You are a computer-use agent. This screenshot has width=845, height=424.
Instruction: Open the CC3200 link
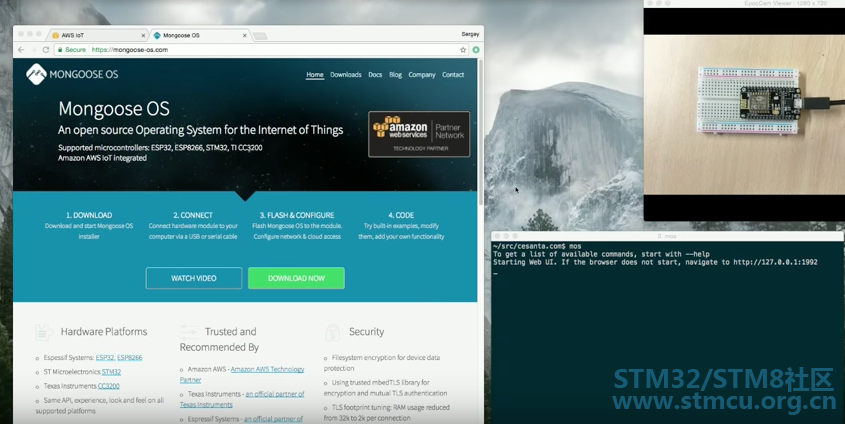pyautogui.click(x=109, y=386)
